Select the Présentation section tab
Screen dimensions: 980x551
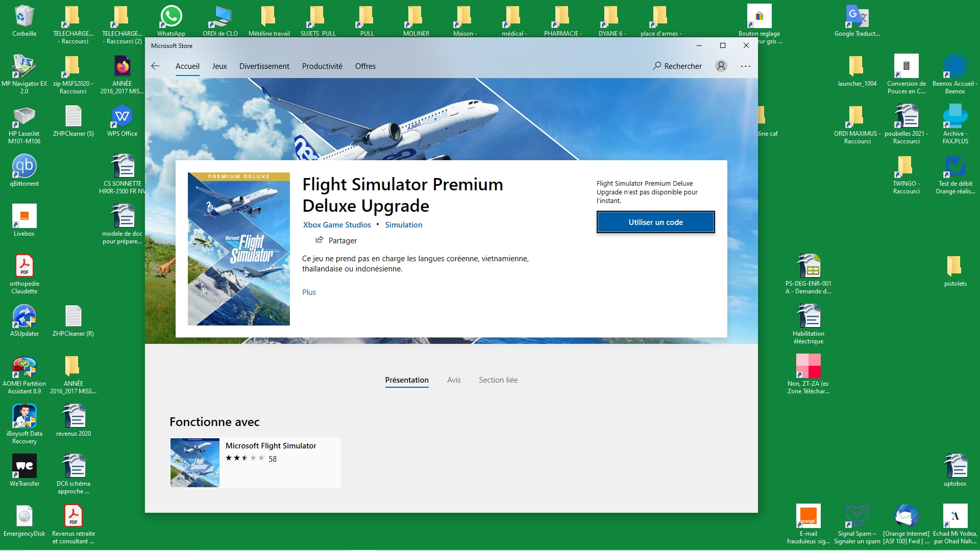[x=407, y=380]
